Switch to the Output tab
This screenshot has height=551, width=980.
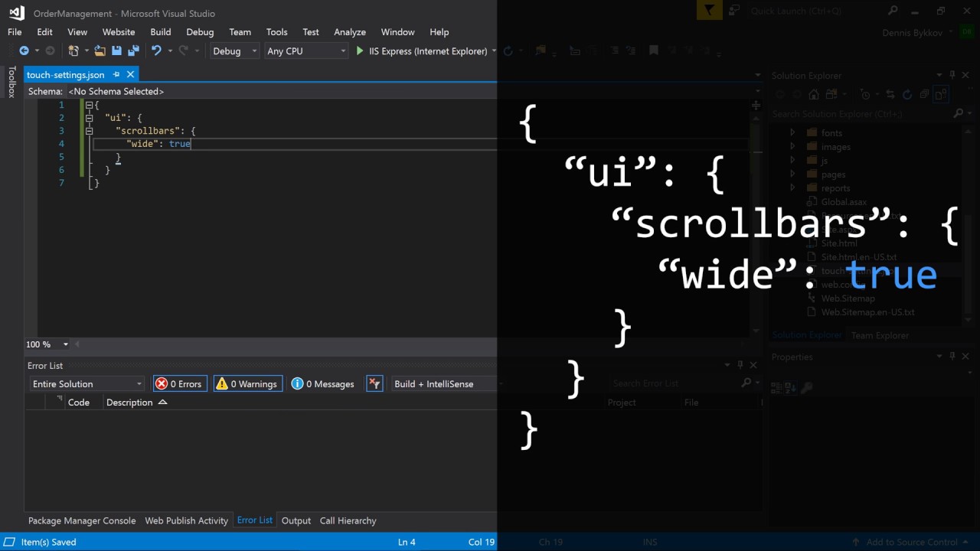click(296, 520)
